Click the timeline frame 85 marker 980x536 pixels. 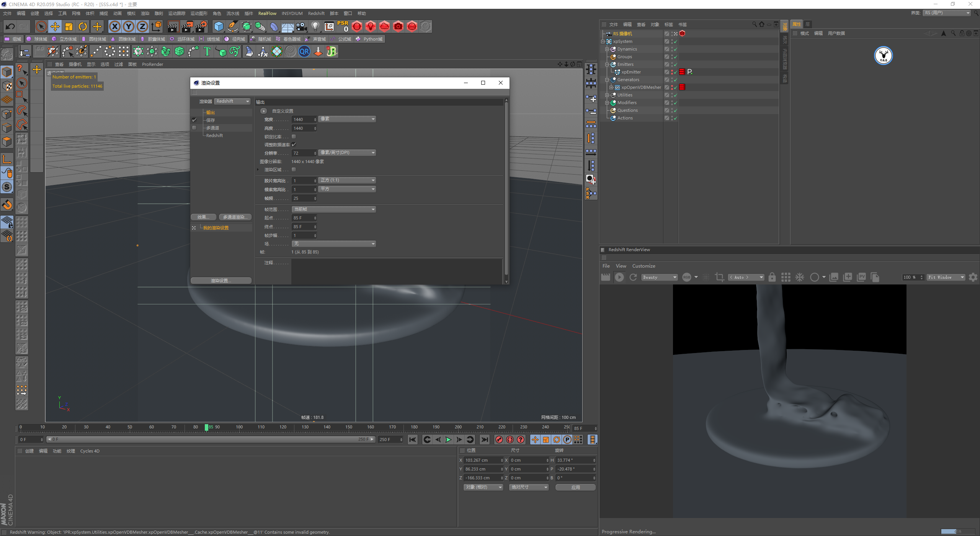click(207, 427)
